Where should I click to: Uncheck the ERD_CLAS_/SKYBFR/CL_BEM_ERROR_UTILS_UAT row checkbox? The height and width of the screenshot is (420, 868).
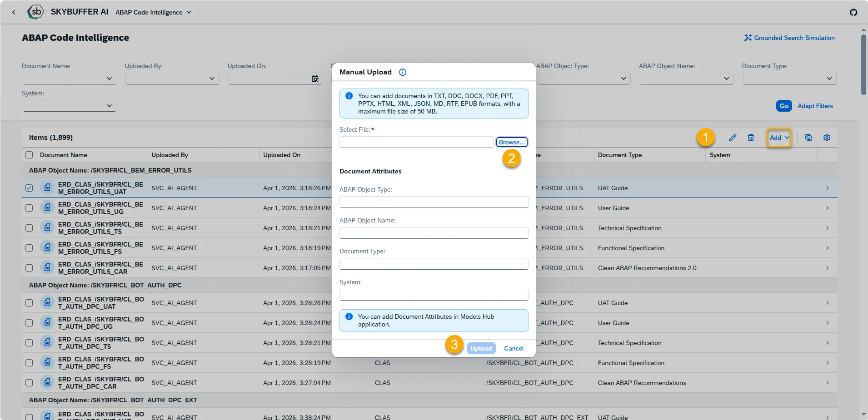pyautogui.click(x=29, y=188)
